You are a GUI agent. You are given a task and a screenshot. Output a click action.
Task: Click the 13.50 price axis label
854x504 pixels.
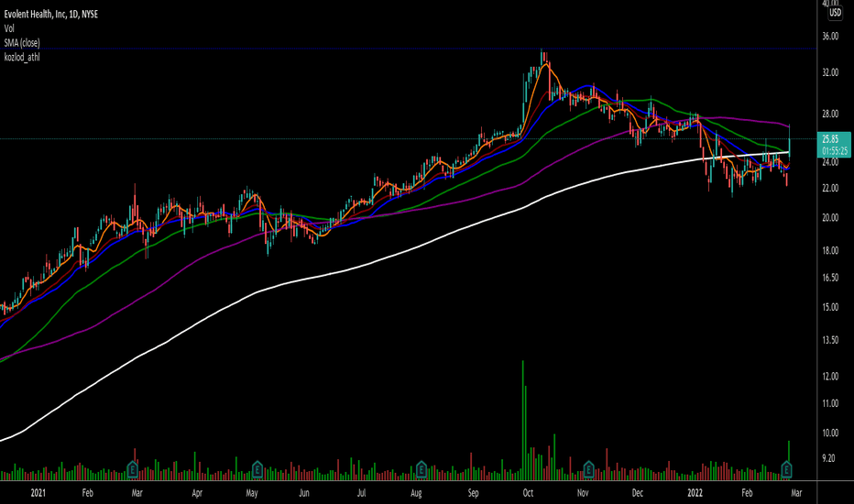point(830,340)
